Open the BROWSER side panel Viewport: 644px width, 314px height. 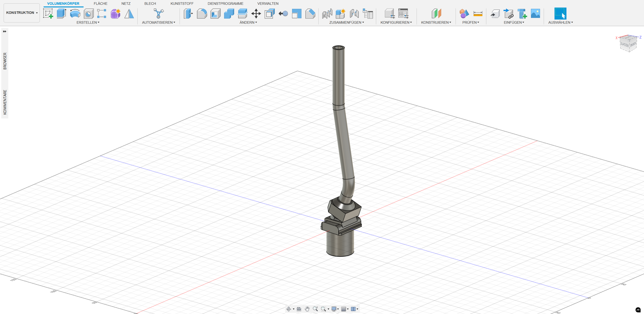pyautogui.click(x=5, y=61)
